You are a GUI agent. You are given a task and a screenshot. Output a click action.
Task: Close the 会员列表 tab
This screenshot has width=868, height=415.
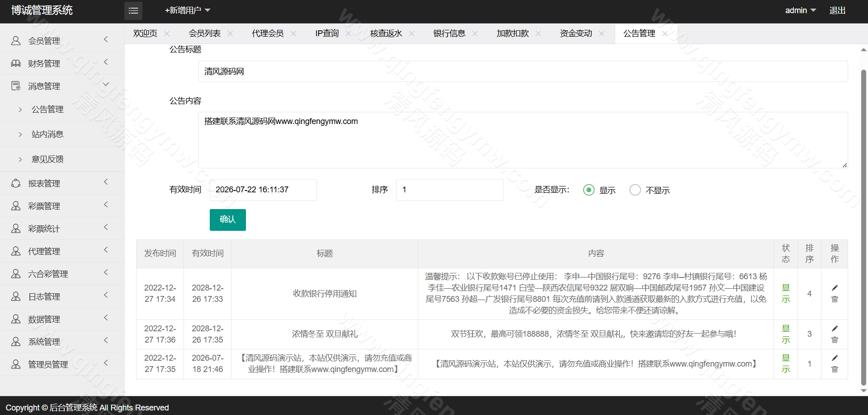click(x=230, y=33)
